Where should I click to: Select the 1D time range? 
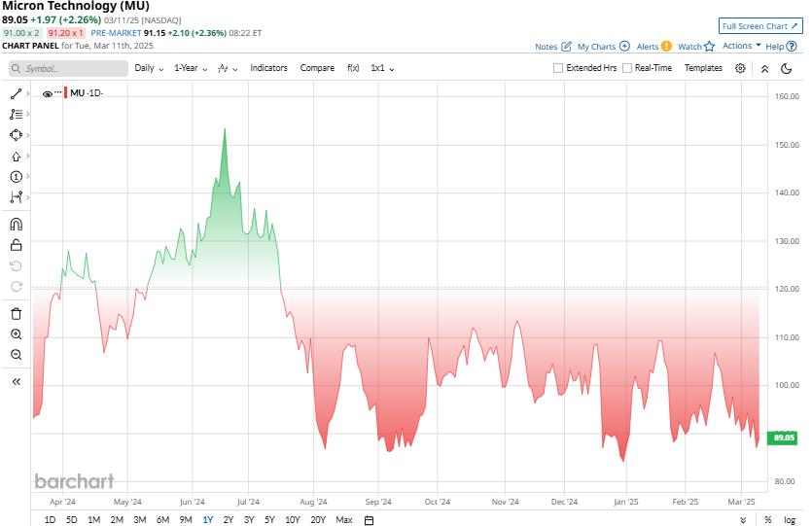pos(50,520)
